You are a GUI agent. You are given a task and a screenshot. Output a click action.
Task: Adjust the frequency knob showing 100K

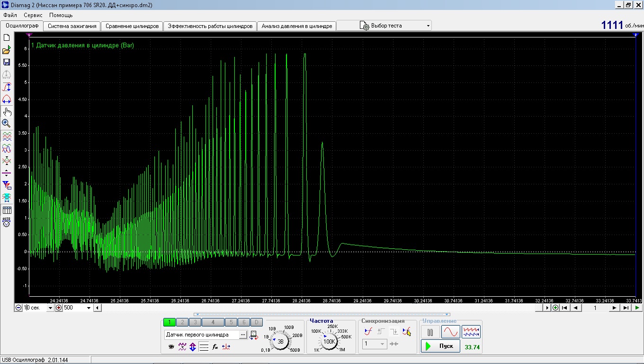point(329,341)
